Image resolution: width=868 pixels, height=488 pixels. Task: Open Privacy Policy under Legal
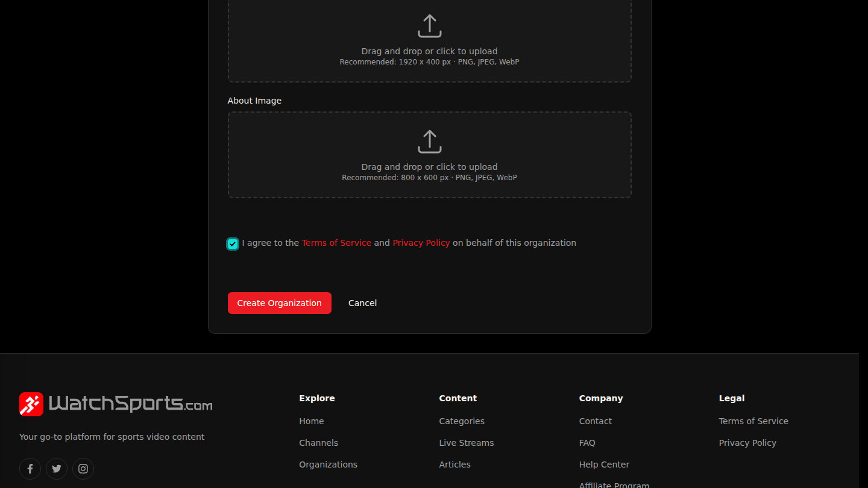tap(747, 443)
